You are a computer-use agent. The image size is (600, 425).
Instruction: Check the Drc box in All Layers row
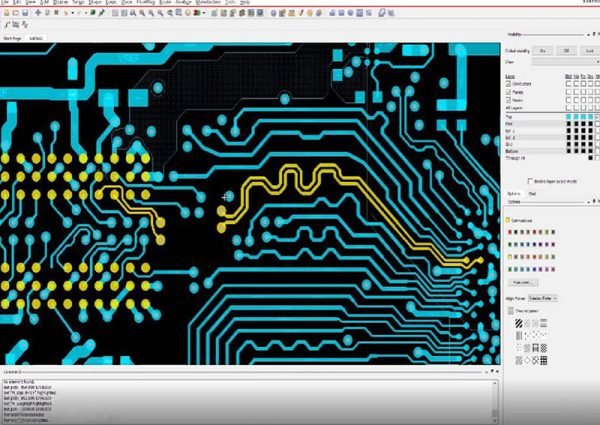pyautogui.click(x=590, y=108)
